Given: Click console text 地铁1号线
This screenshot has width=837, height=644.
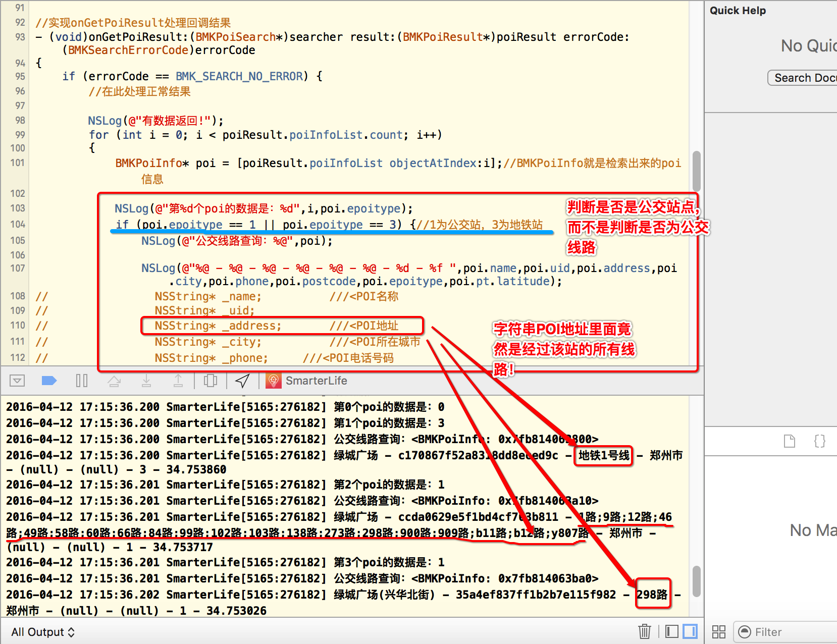Looking at the screenshot, I should [604, 455].
